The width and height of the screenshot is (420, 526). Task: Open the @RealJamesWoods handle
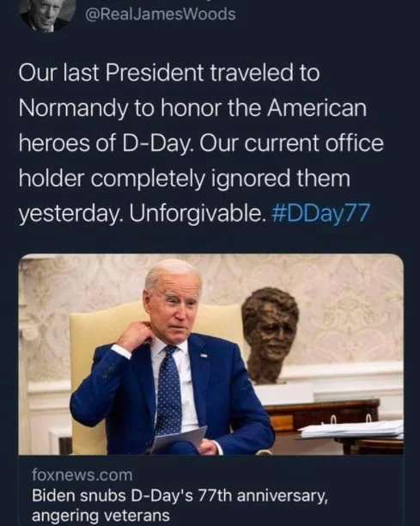click(x=161, y=15)
